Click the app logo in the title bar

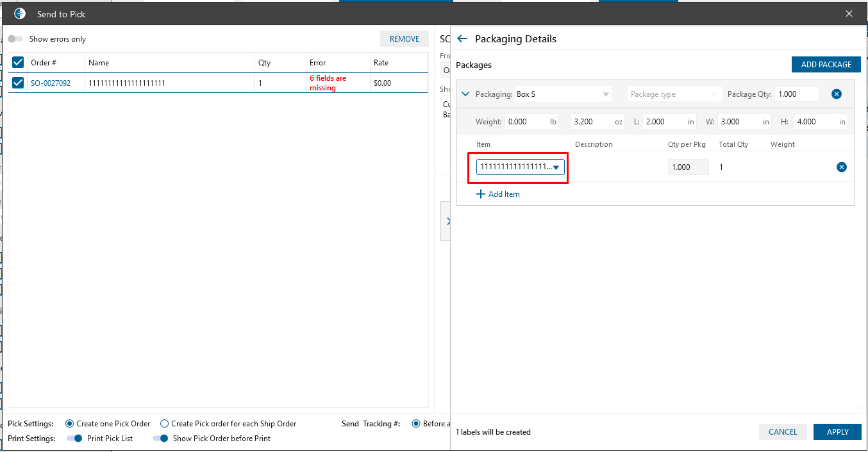pyautogui.click(x=20, y=13)
